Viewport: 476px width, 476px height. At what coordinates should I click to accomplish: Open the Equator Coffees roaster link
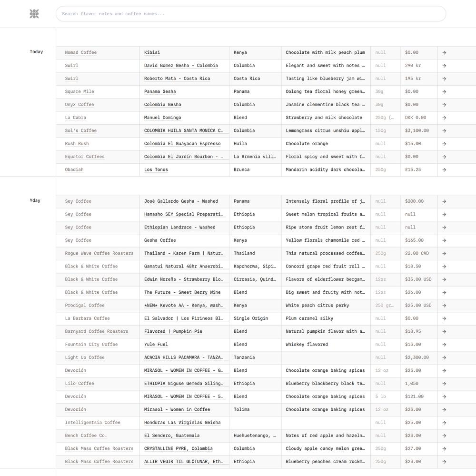pos(85,157)
